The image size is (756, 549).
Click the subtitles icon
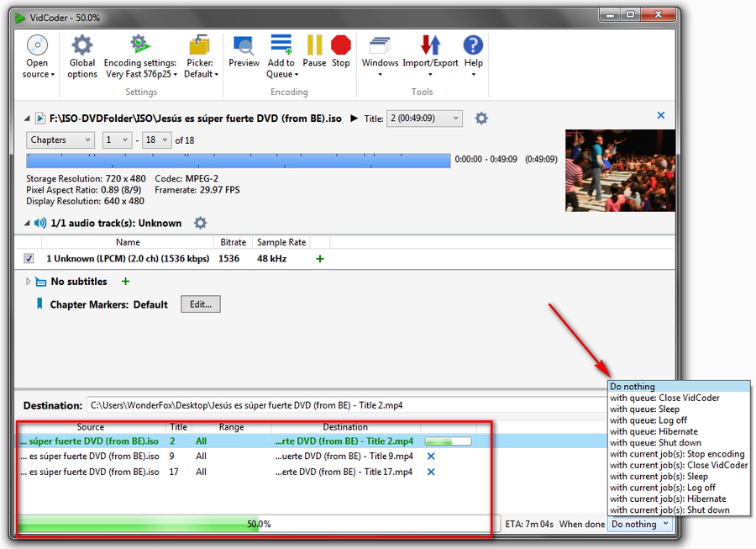40,282
